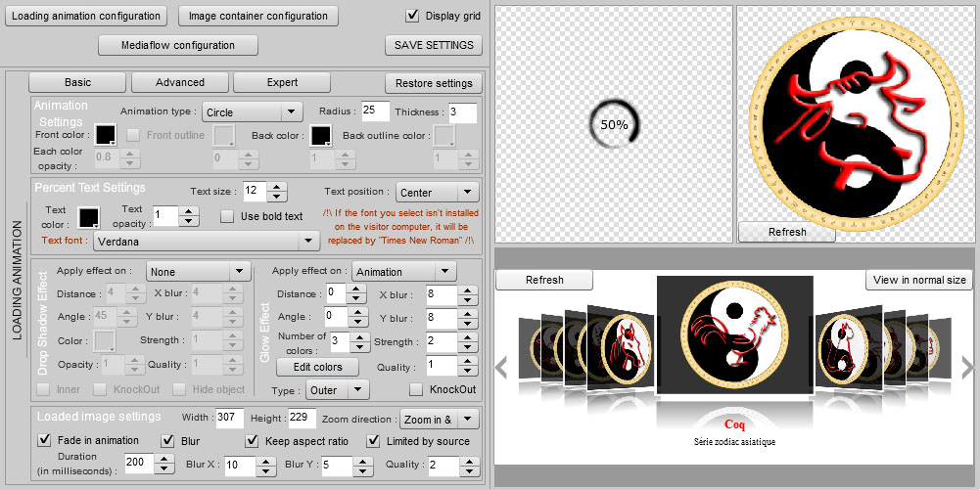Open Text color swatch picker
The height and width of the screenshot is (490, 980).
coord(88,217)
